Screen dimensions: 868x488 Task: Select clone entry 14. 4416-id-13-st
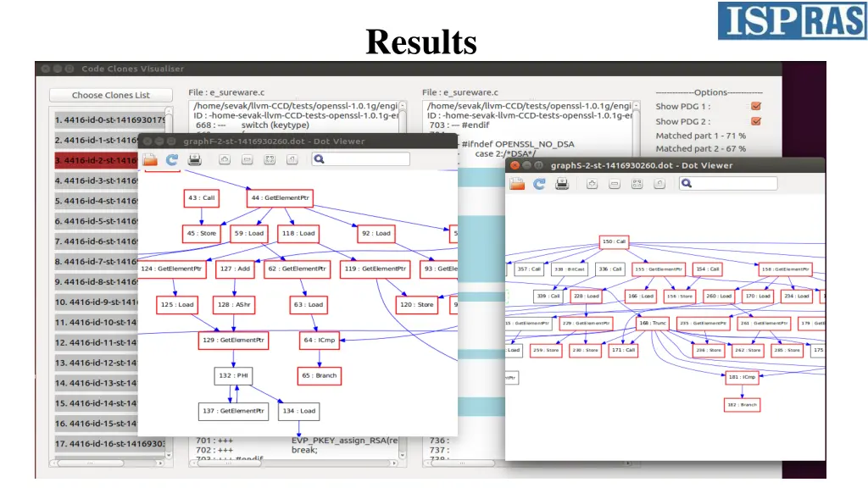(x=97, y=383)
